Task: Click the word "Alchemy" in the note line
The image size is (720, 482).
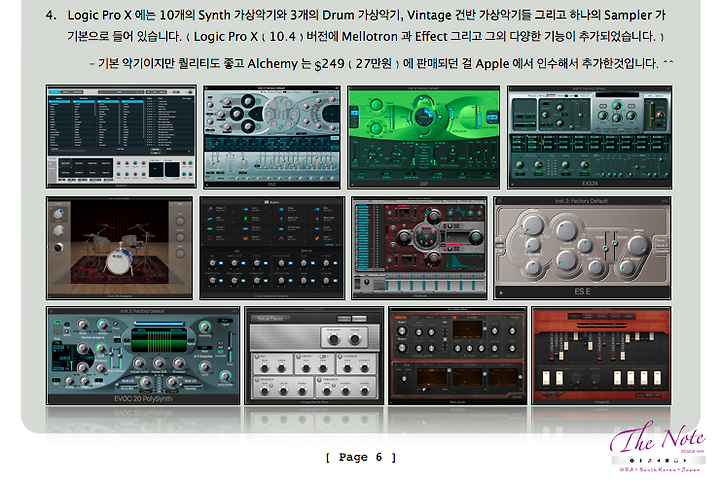Action: 272,63
